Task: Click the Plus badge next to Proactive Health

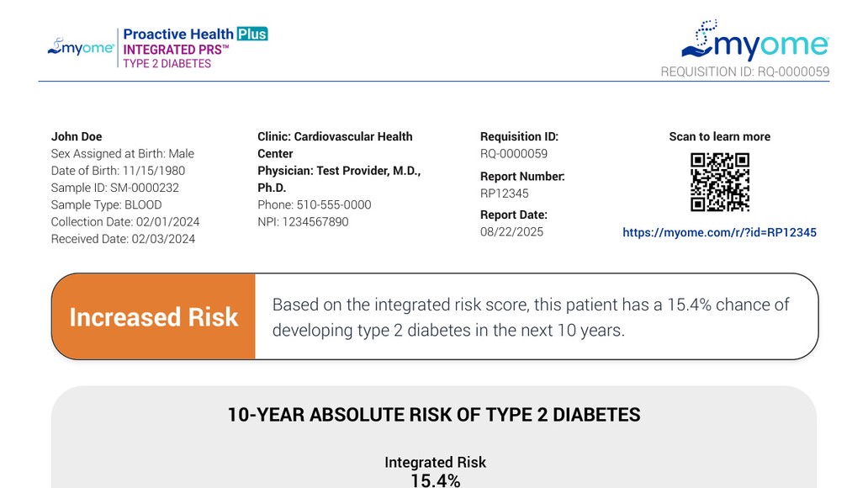Action: point(251,34)
